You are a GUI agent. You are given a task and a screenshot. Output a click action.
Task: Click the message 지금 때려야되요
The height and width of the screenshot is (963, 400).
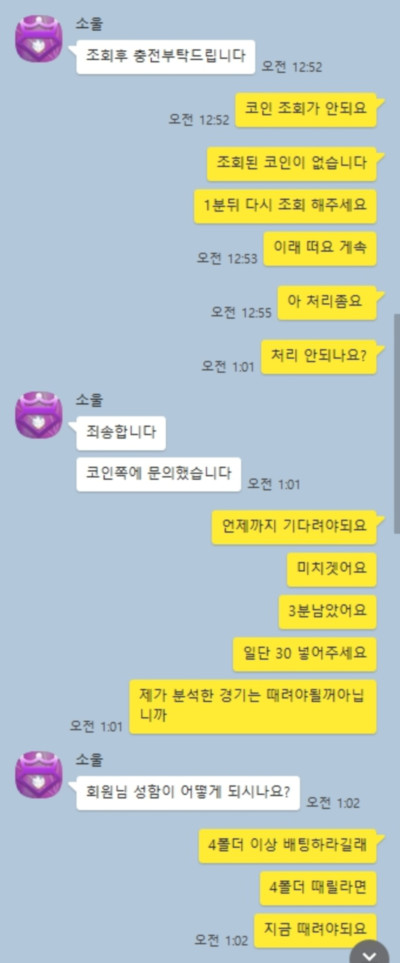click(x=315, y=930)
